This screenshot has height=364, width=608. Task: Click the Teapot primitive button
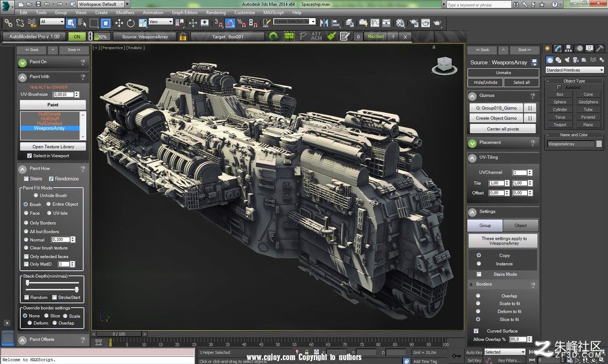click(559, 125)
